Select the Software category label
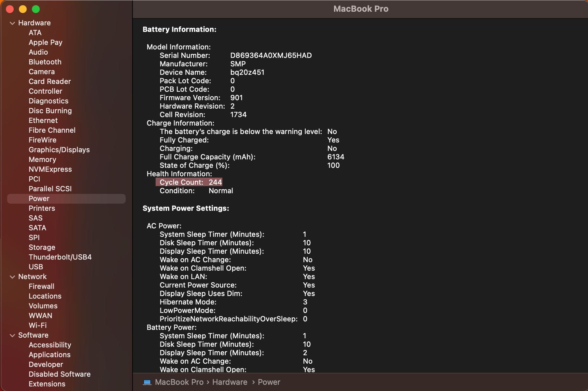The height and width of the screenshot is (391, 588). point(33,335)
